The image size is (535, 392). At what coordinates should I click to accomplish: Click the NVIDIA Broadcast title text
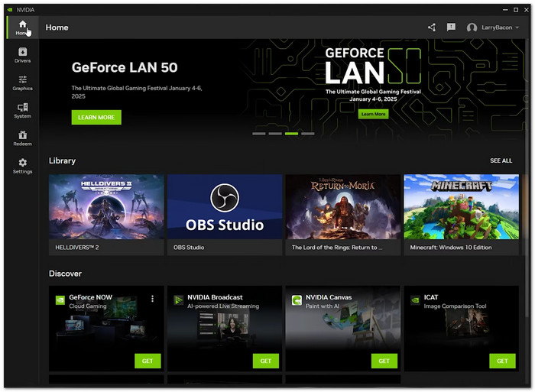(x=215, y=297)
